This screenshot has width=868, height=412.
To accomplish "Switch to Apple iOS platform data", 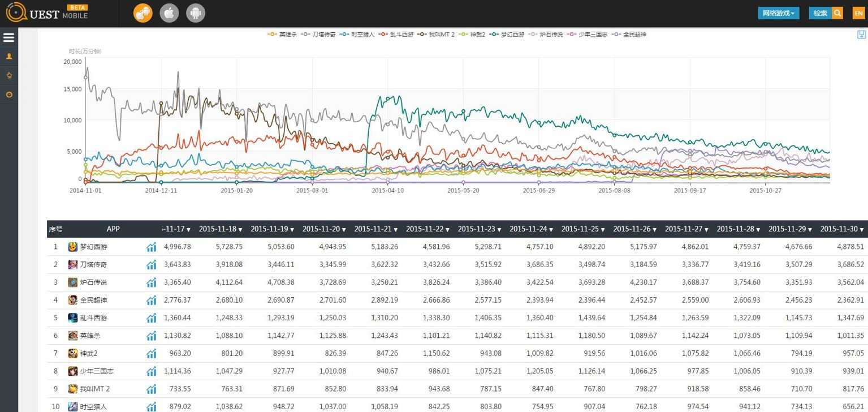I will click(x=169, y=13).
